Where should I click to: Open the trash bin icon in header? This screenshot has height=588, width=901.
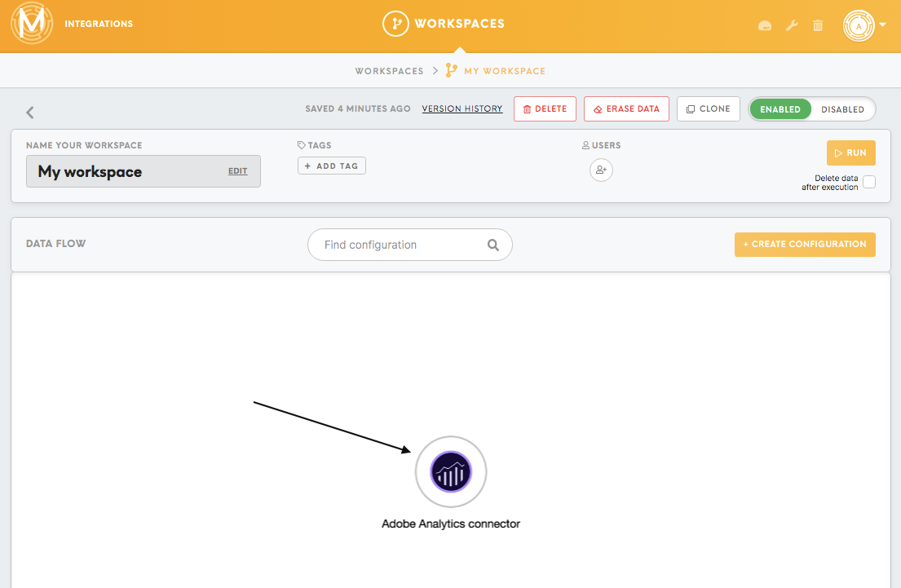(819, 25)
